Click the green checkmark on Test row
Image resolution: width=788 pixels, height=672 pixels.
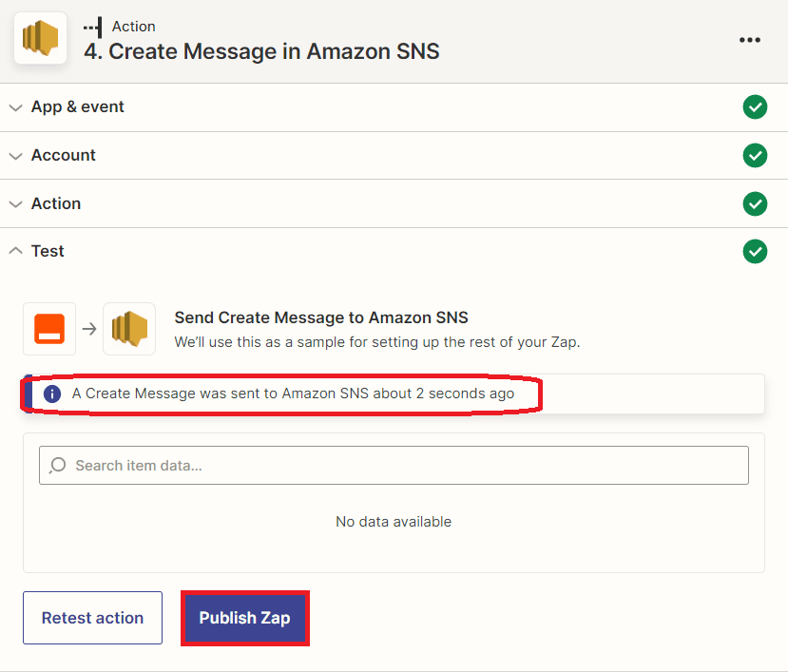[x=755, y=251]
